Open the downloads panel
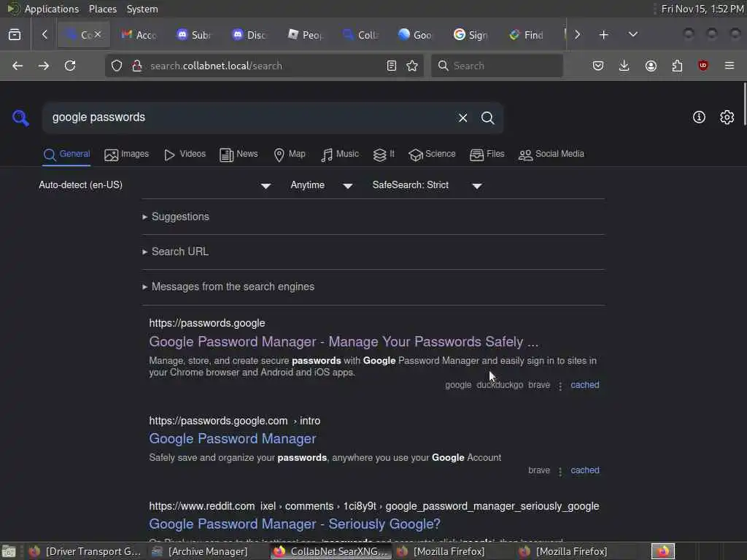 [624, 66]
